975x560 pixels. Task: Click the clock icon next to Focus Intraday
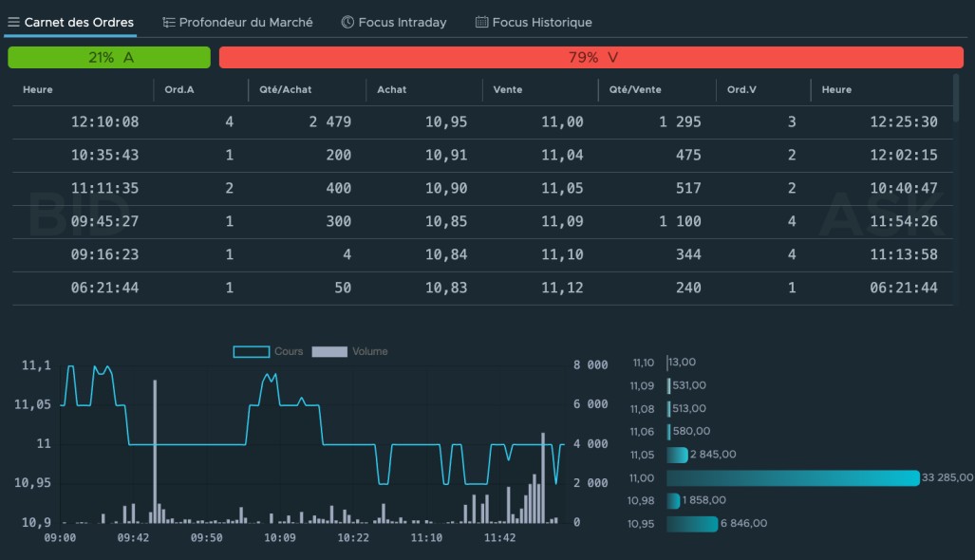347,22
